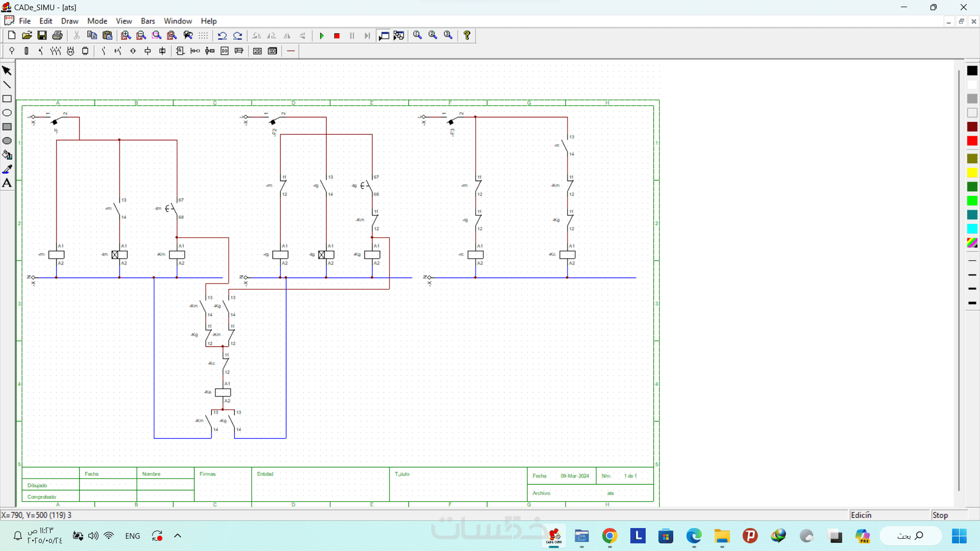The image size is (980, 551).
Task: Pick the bright red color swatch
Action: [972, 141]
